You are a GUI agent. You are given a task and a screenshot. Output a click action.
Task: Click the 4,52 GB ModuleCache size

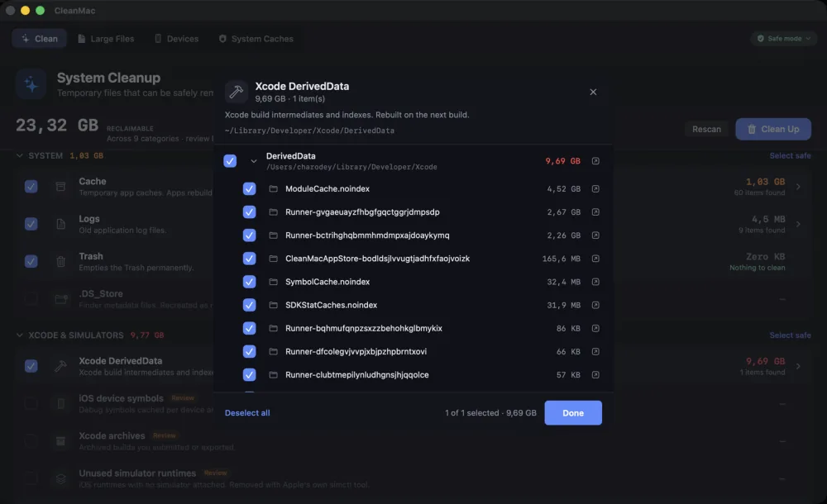click(563, 188)
